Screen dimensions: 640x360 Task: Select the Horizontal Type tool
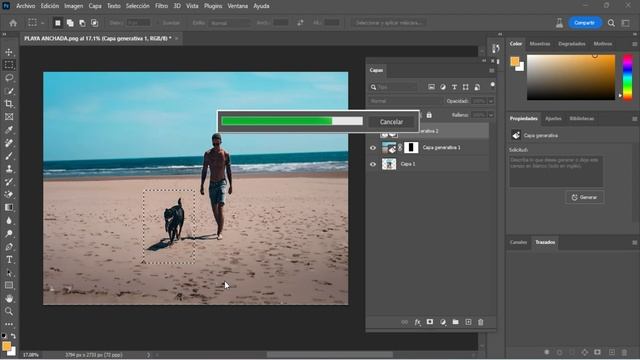click(9, 260)
